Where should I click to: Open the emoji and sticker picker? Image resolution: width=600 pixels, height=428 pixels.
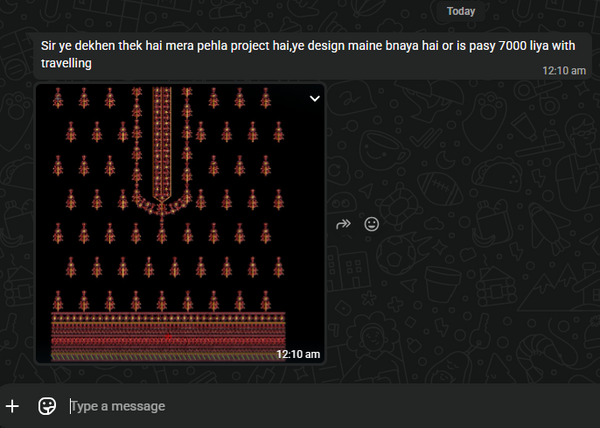(x=47, y=406)
